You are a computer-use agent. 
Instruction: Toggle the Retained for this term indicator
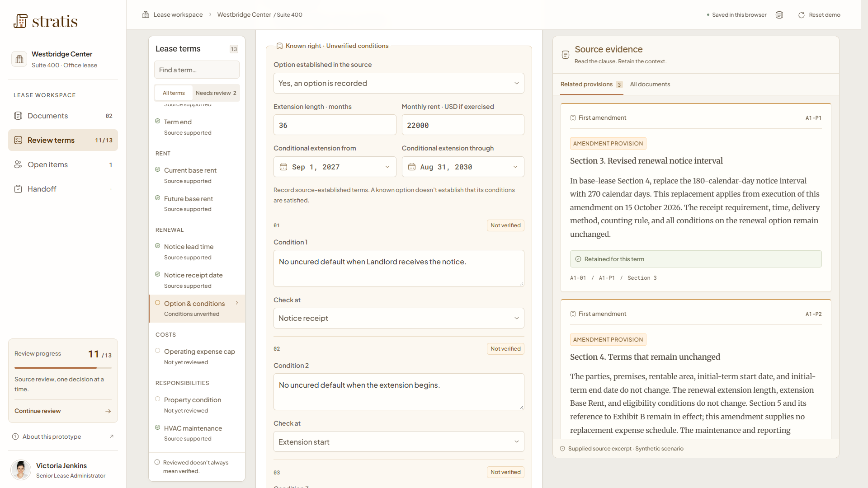(696, 259)
